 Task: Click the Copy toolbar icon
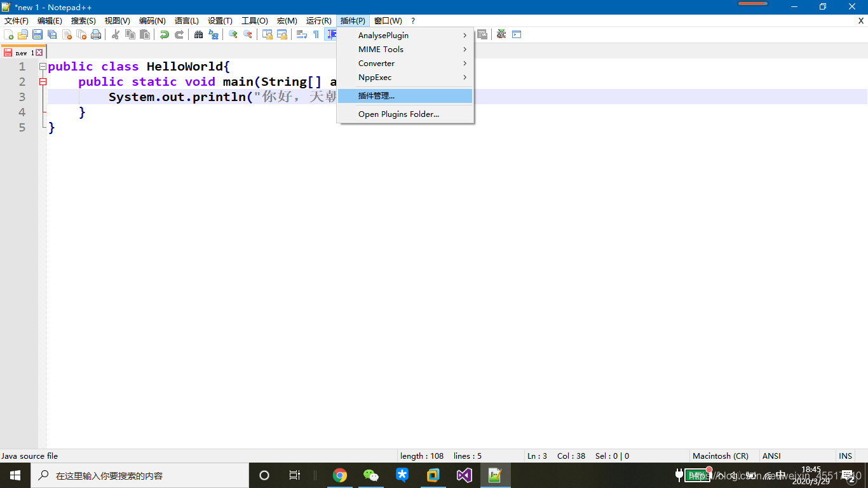[x=130, y=34]
